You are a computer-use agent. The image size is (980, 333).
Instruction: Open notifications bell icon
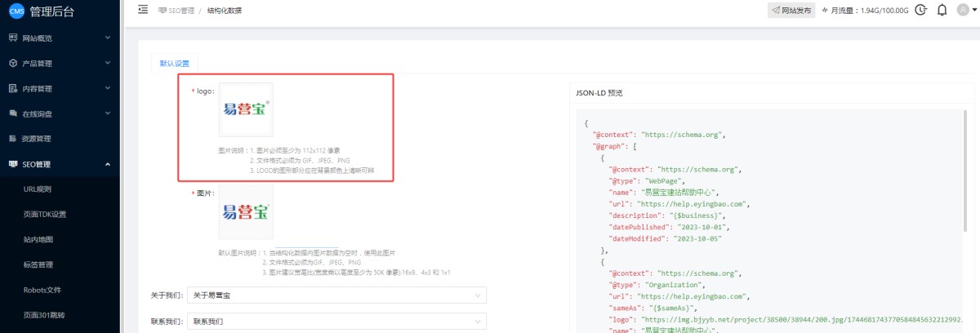point(942,11)
